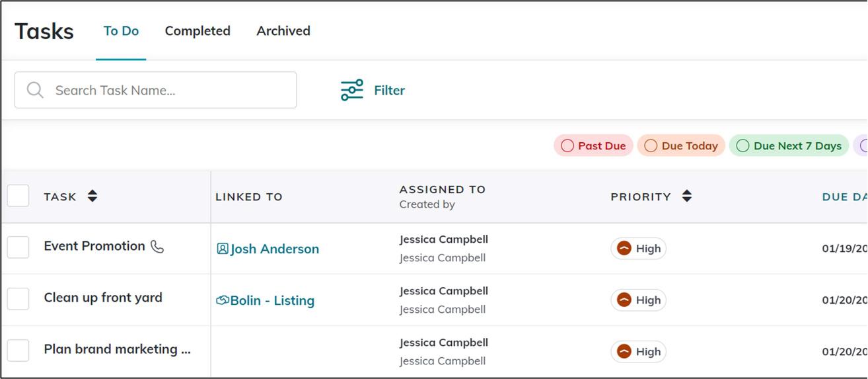Click the High priority icon for Plan brand marketing

624,351
